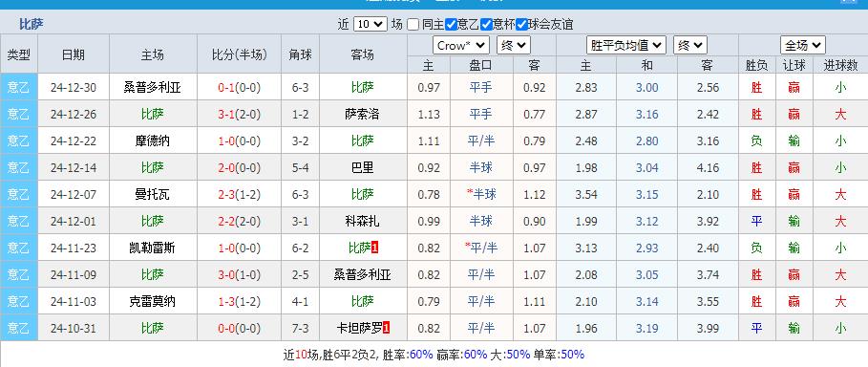Click the 比分(半场) column header
The image size is (868, 367).
[x=239, y=54]
